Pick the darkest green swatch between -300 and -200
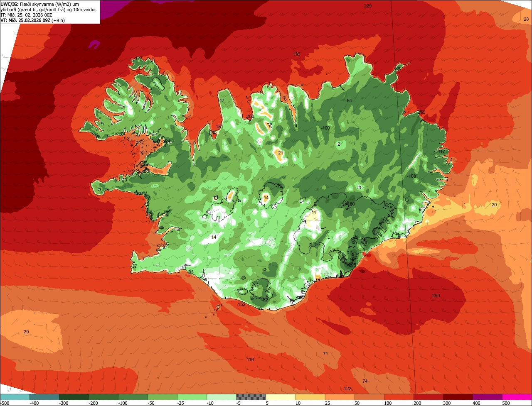This screenshot has width=532, height=406. (74, 397)
